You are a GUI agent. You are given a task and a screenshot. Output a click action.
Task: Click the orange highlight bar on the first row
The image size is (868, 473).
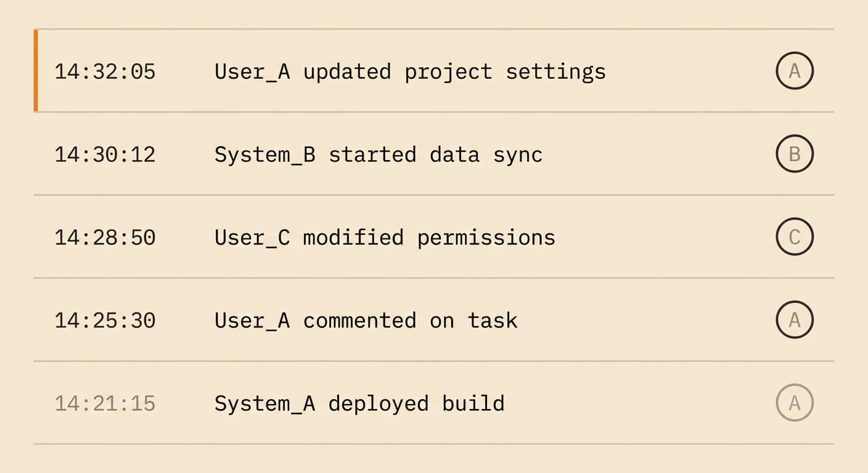coord(36,71)
